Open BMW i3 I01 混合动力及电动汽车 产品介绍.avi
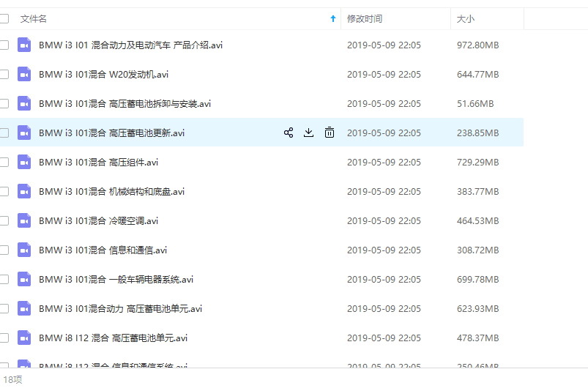Image resolution: width=588 pixels, height=391 pixels. click(x=130, y=45)
